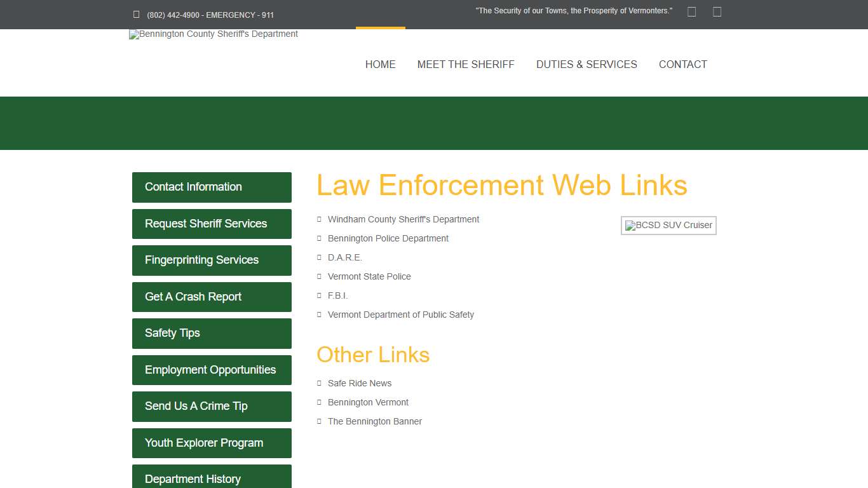Open the DUTIES & SERVICES menu

point(587,64)
